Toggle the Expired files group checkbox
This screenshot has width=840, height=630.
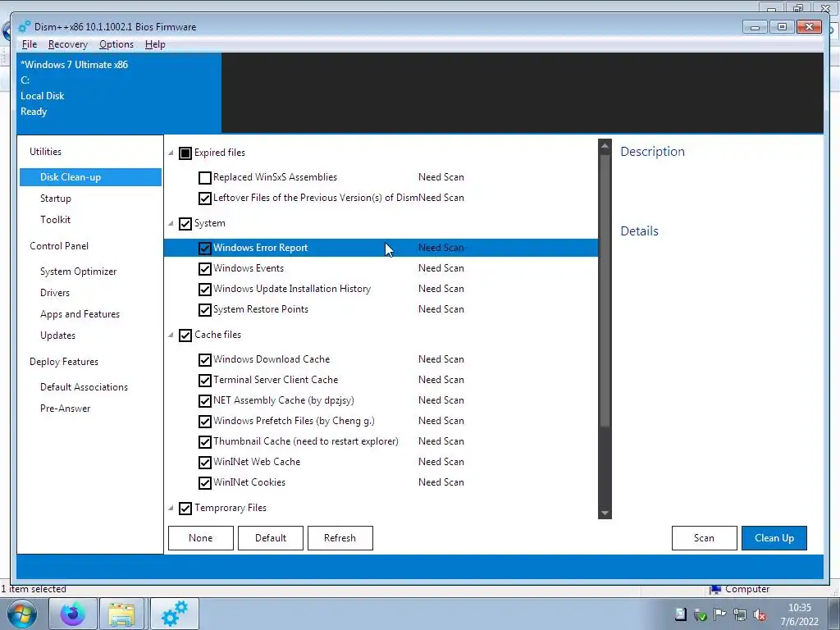[185, 153]
